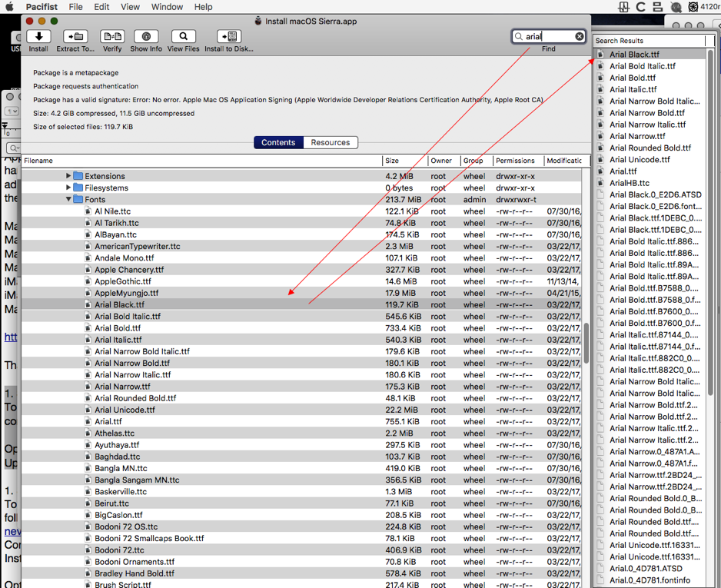Sort by the Size column header

(404, 161)
